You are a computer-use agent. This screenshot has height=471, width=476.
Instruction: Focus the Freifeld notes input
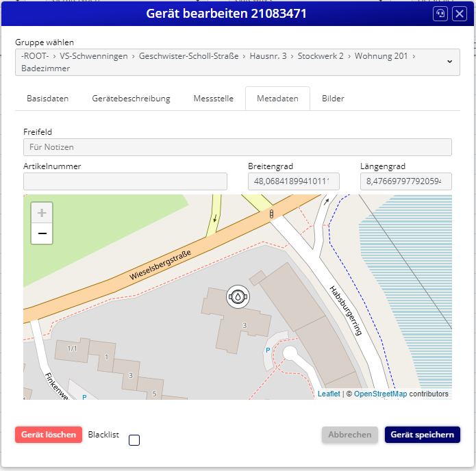tap(237, 147)
